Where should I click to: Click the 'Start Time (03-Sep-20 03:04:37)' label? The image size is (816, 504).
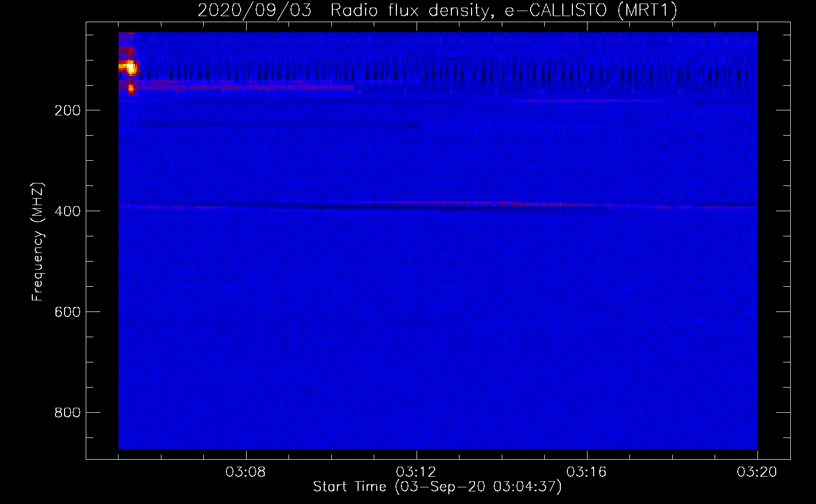437,487
